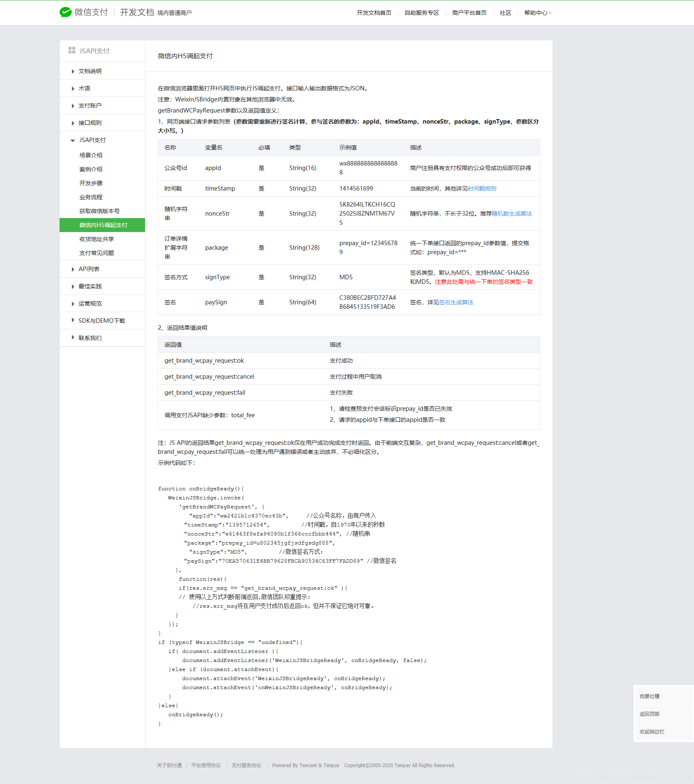This screenshot has width=694, height=784.
Task: Click the 1414561699 example value
Action: pos(356,189)
